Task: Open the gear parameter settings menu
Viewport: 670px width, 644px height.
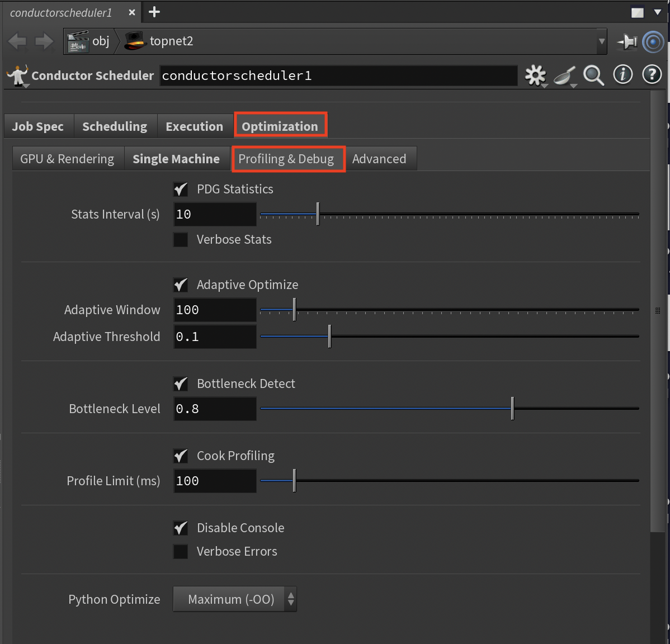Action: pos(535,75)
